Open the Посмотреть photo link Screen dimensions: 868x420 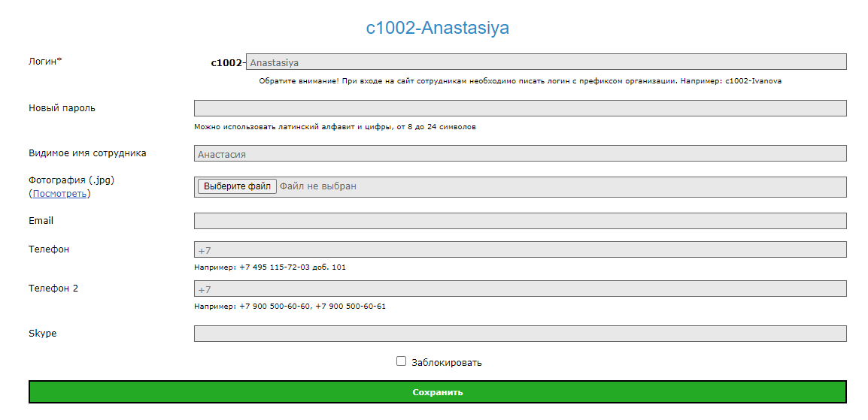pyautogui.click(x=59, y=194)
